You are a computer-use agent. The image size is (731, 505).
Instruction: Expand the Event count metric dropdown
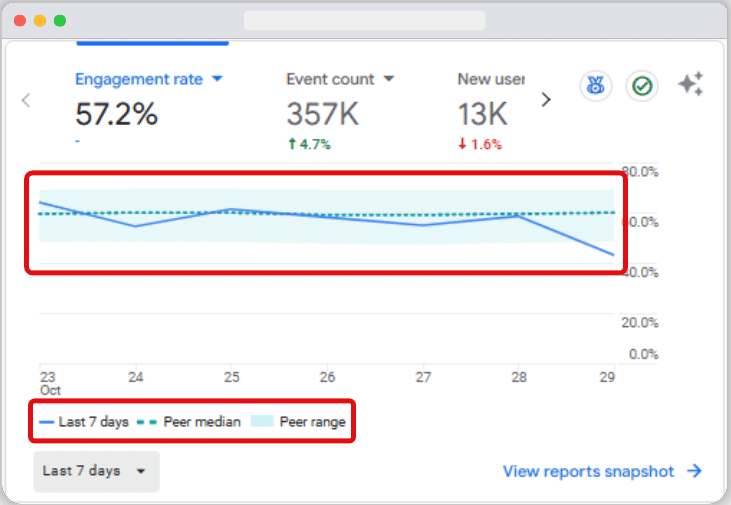tap(389, 79)
